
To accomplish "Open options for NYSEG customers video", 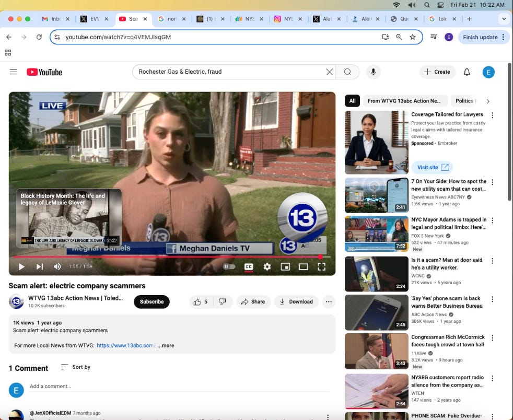I will pos(493,378).
